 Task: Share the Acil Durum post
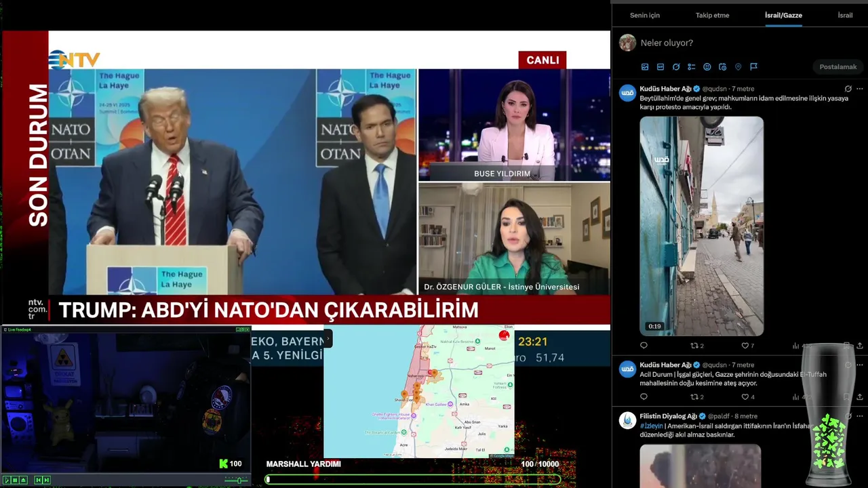[x=860, y=397]
